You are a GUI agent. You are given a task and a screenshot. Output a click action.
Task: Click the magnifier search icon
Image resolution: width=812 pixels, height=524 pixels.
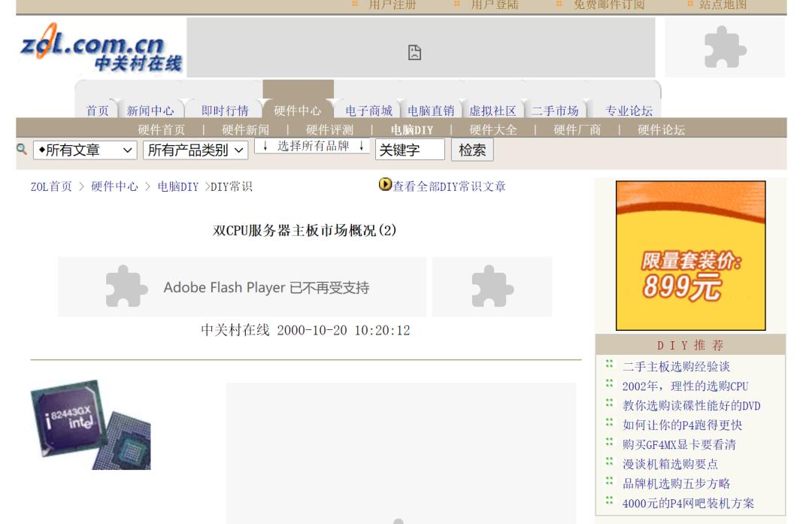21,150
